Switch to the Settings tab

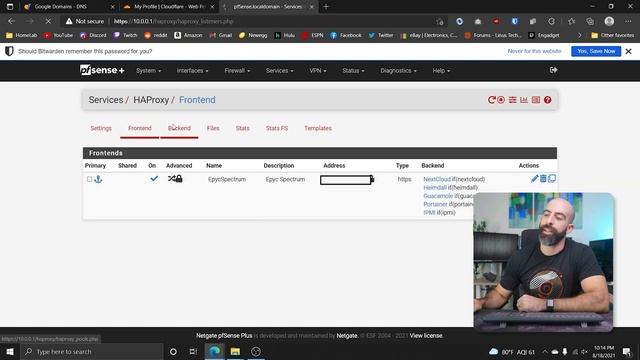click(x=101, y=128)
